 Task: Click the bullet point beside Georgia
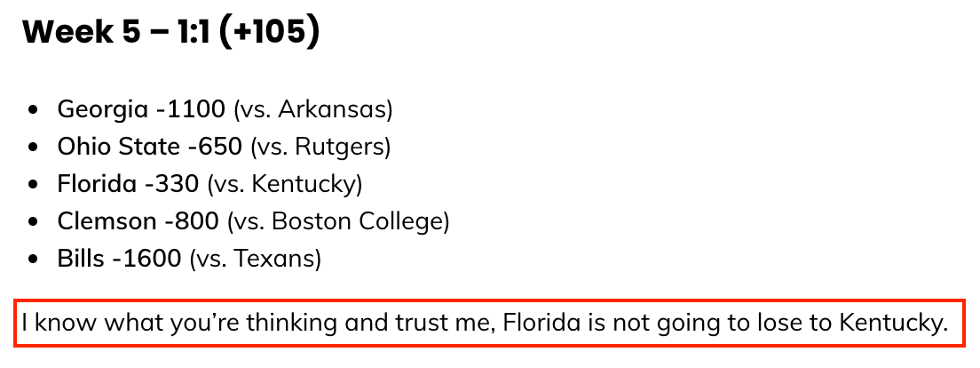pos(34,110)
